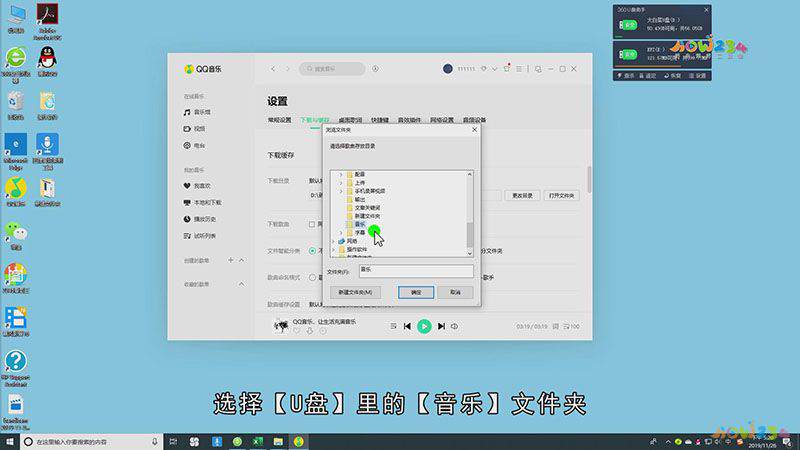Click the QQ音乐 logo
The image size is (800, 450).
tap(203, 69)
